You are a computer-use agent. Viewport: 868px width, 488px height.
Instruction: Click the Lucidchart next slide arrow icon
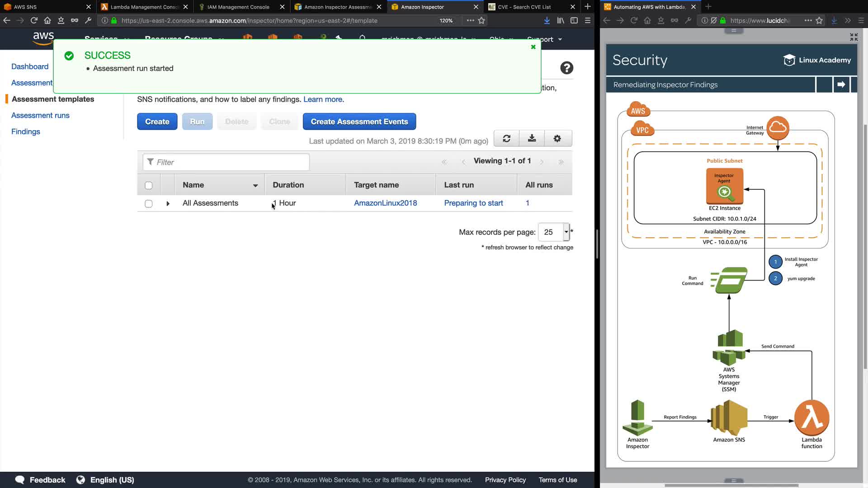click(841, 84)
